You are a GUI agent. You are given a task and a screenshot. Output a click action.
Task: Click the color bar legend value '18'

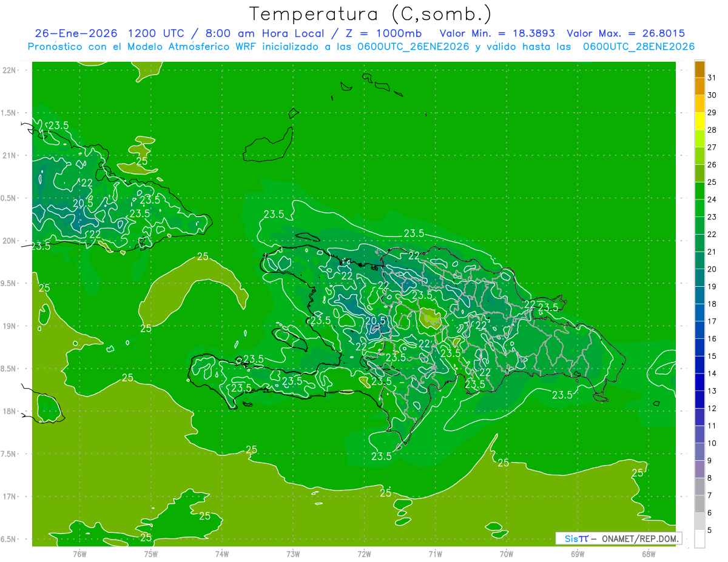click(x=712, y=304)
